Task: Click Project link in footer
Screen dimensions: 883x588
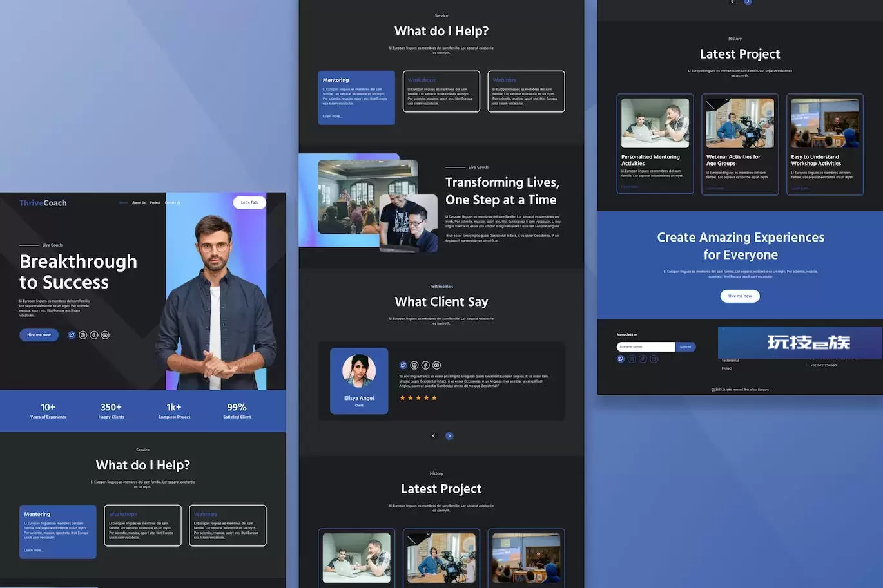Action: [727, 368]
